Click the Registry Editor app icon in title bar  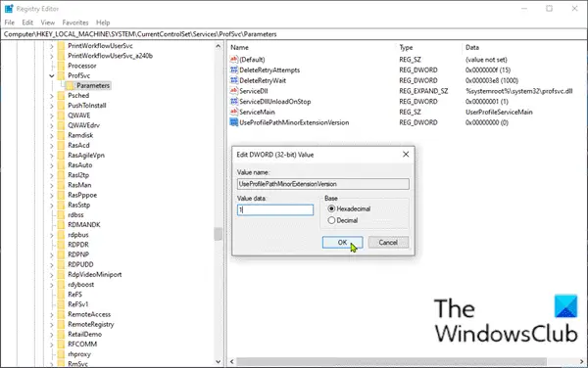8,8
